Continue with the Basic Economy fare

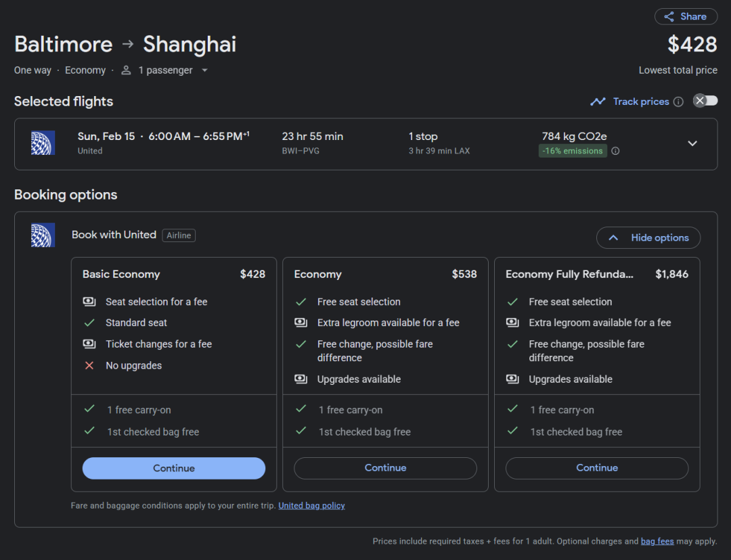[x=173, y=468]
